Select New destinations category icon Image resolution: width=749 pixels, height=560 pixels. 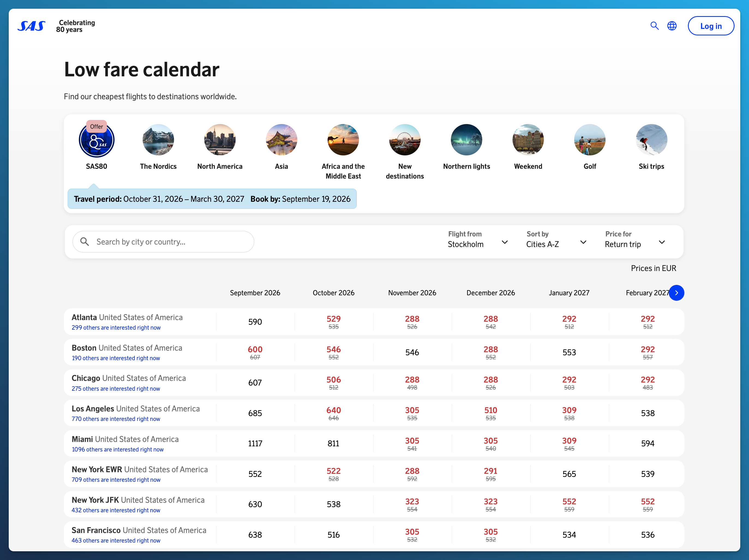point(405,140)
